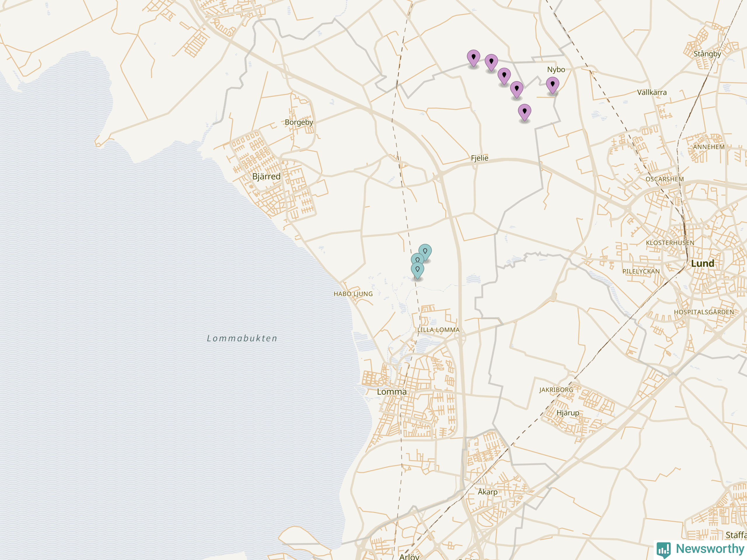Click the Nybo place name
The width and height of the screenshot is (747, 560).
(x=556, y=69)
